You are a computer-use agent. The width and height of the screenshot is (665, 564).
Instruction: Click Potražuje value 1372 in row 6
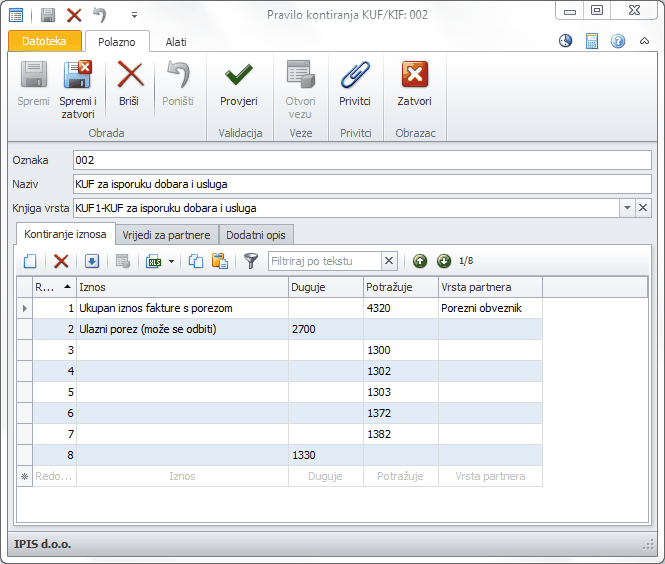tap(401, 413)
